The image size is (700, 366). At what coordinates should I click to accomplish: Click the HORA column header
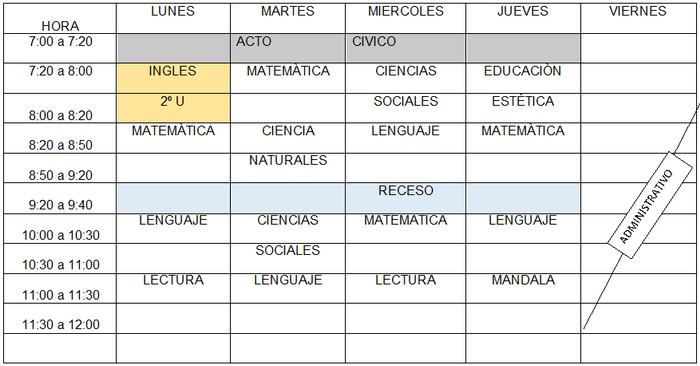coord(60,19)
